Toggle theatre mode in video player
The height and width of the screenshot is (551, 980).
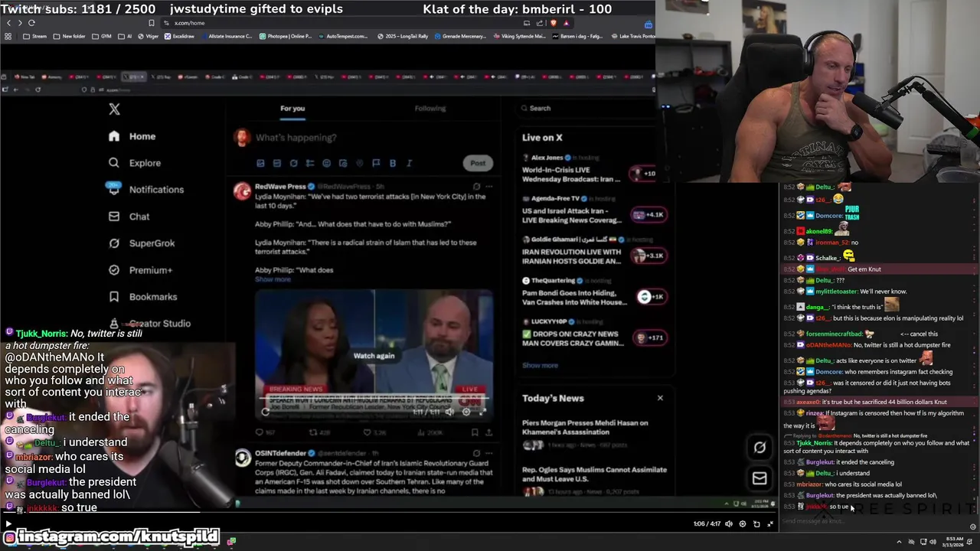pyautogui.click(x=756, y=524)
